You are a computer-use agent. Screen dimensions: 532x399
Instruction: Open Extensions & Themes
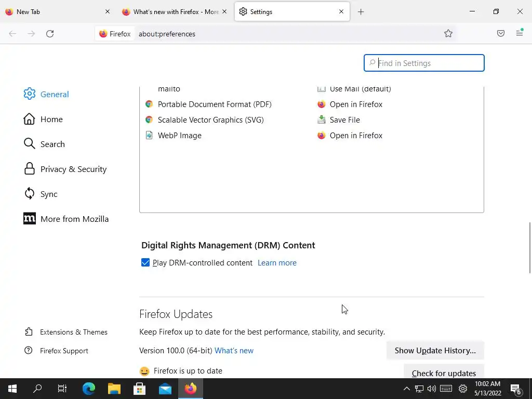point(66,332)
